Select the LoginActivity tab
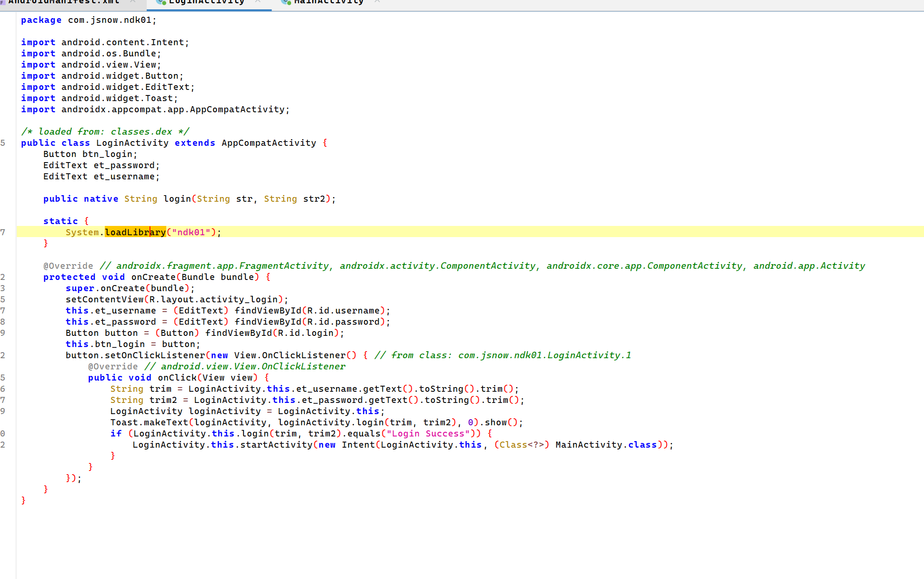This screenshot has height=579, width=924. 206,2
